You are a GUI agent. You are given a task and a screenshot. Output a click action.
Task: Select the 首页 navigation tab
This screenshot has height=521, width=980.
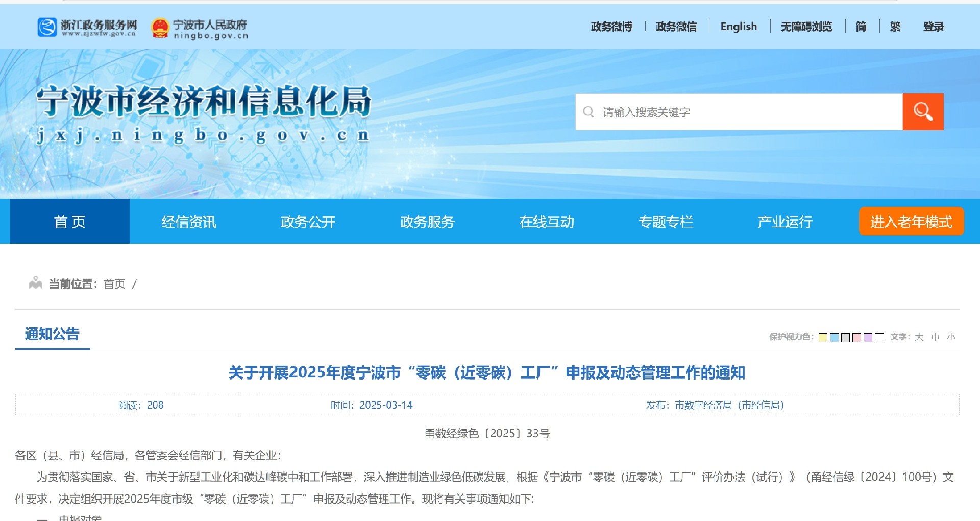70,222
